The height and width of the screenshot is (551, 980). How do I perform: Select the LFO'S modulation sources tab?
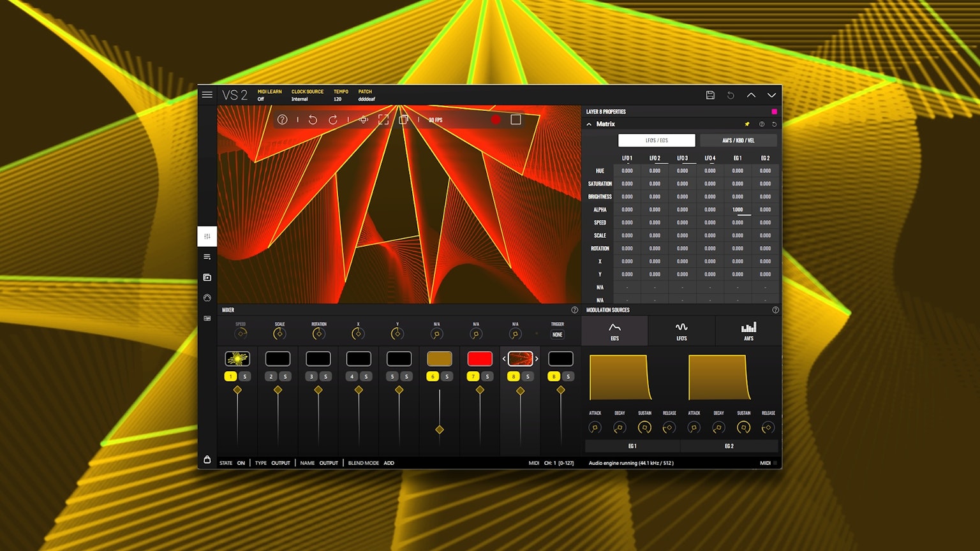(682, 330)
